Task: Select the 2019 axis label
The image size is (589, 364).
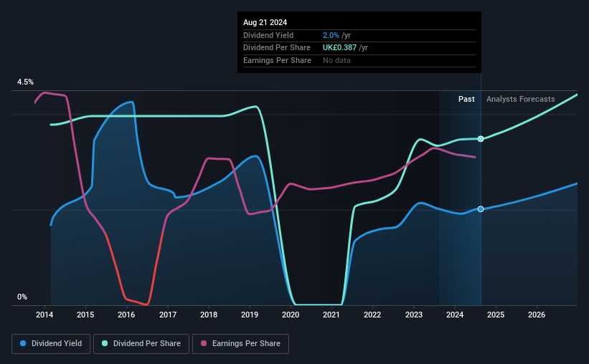Action: click(x=250, y=315)
